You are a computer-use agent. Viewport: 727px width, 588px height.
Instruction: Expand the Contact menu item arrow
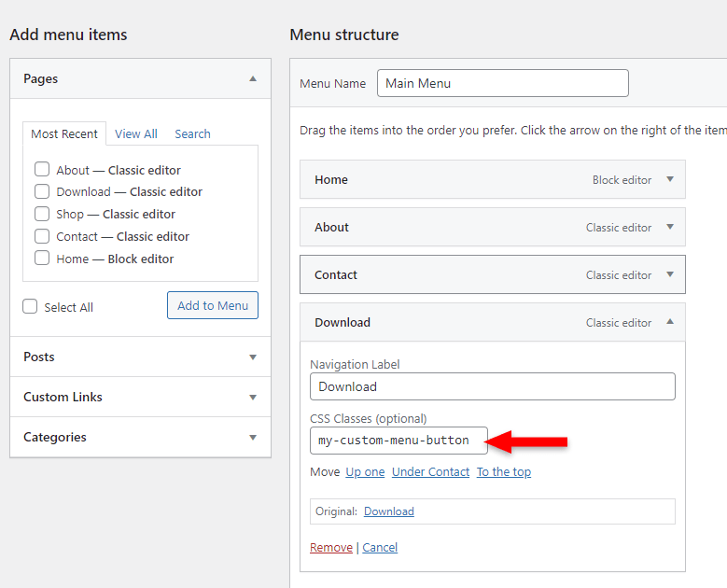click(670, 274)
